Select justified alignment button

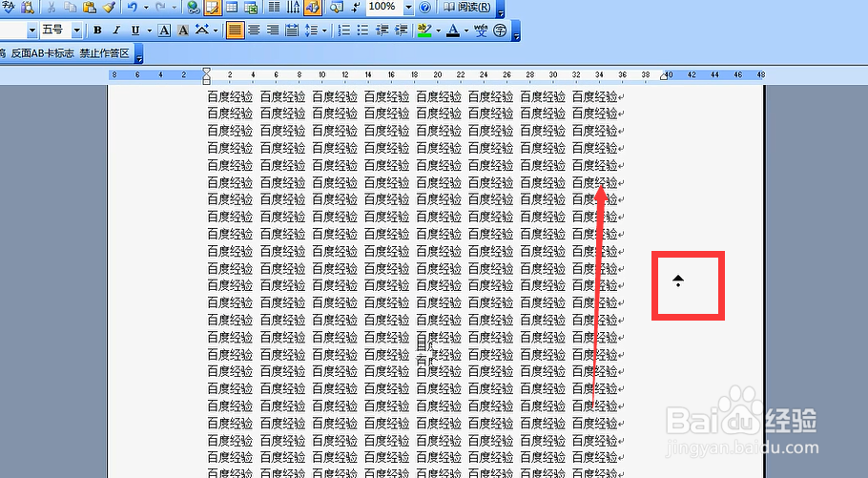click(x=236, y=30)
